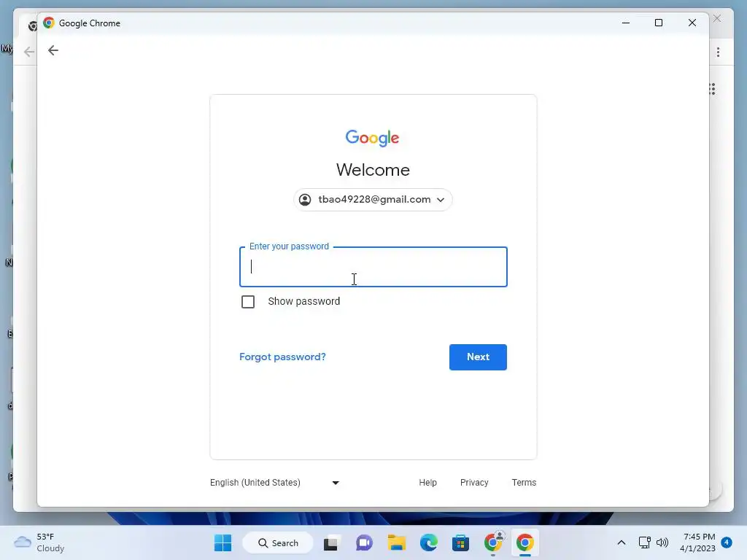Launch the Chat app from the taskbar
The image size is (747, 560).
tap(364, 542)
